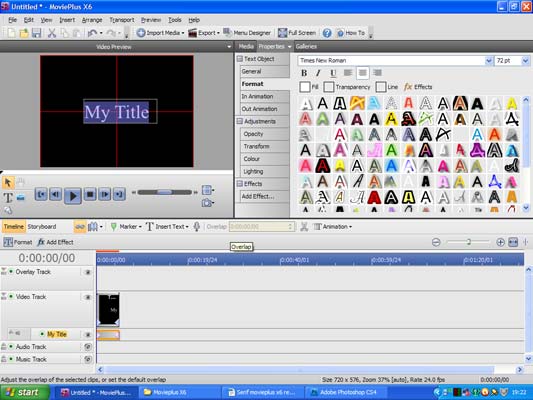Image resolution: width=533 pixels, height=400 pixels.
Task: Click the New project icon
Action: point(11,33)
